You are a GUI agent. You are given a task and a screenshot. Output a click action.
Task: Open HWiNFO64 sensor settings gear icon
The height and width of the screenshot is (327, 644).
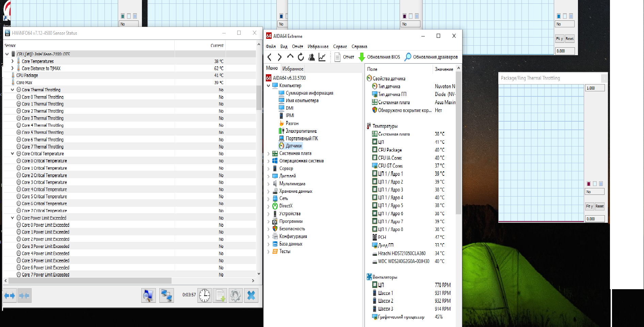[236, 296]
